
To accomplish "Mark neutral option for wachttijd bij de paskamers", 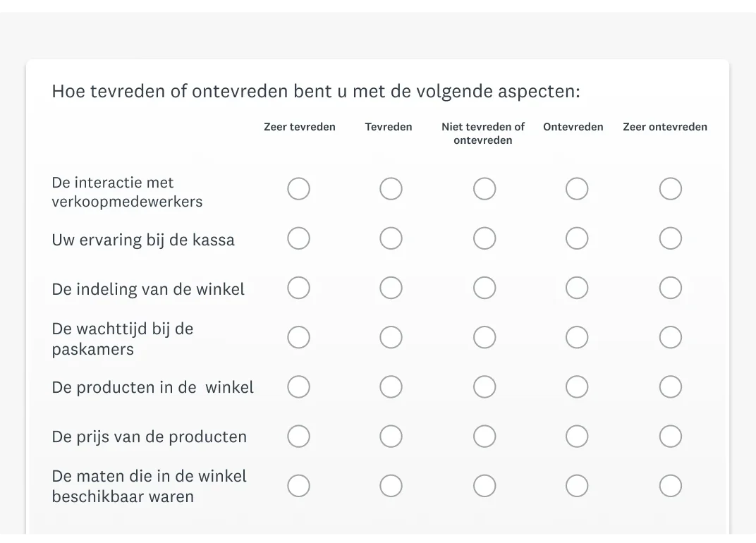I will tap(484, 337).
